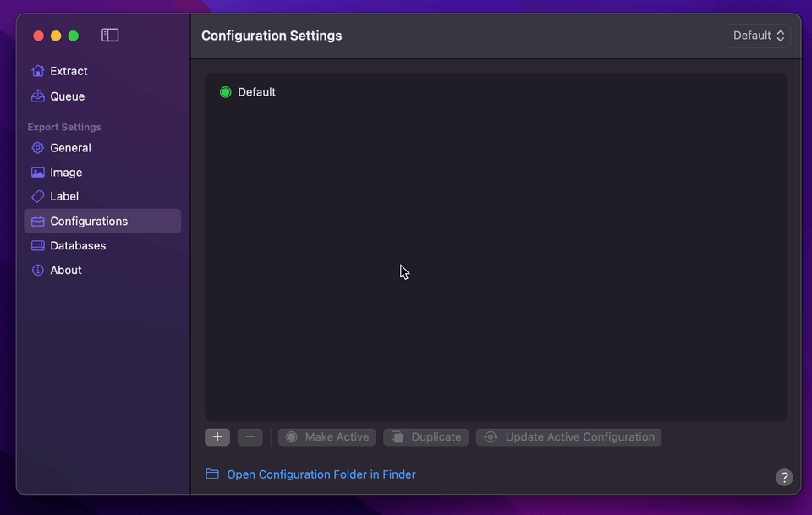Screen dimensions: 812x515
Task: Click the Make Active button
Action: coord(326,437)
